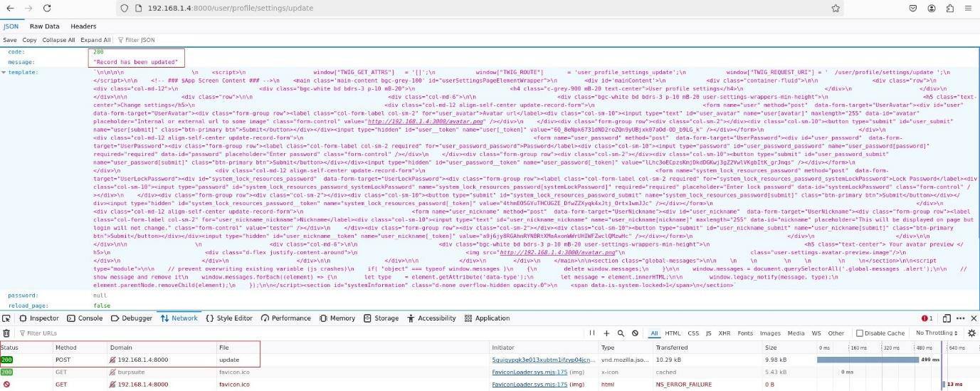
Task: Filter requests by Media
Action: pyautogui.click(x=796, y=333)
